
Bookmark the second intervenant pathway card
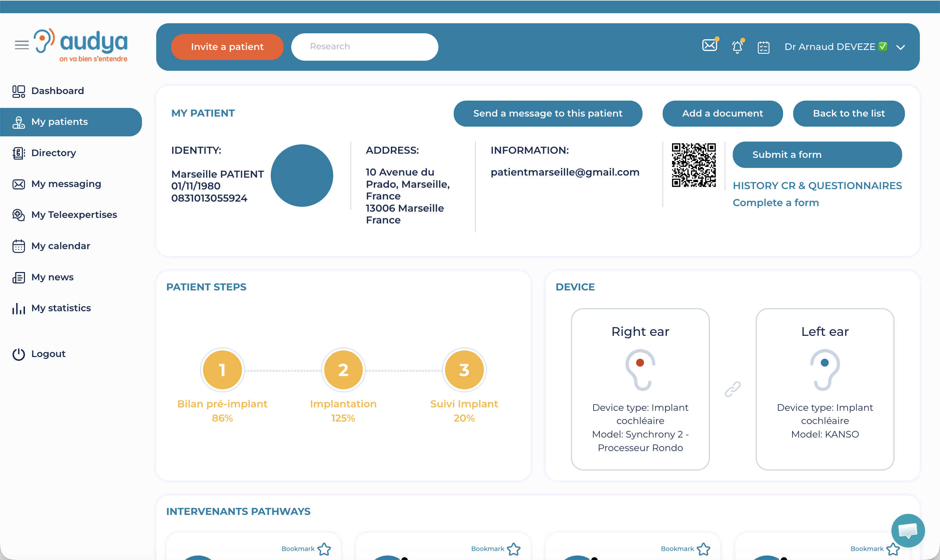pyautogui.click(x=514, y=550)
